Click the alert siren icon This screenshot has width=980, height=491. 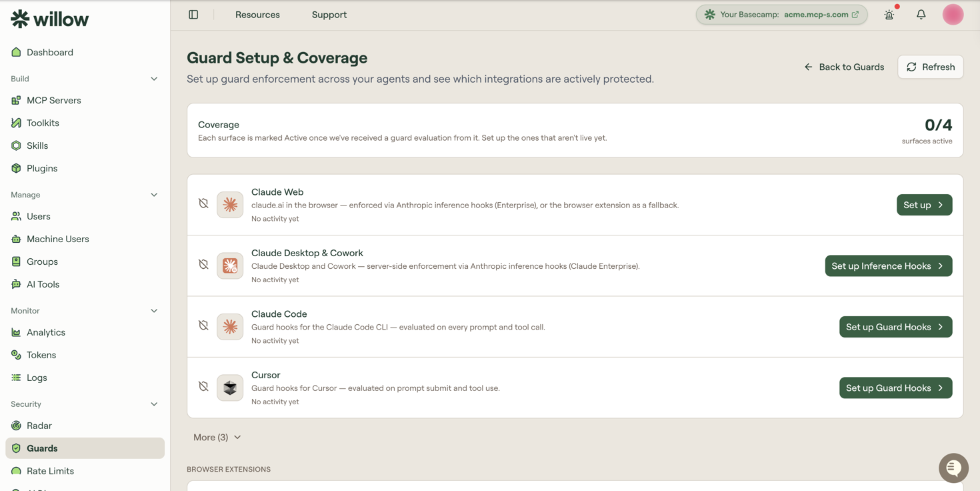click(x=889, y=15)
